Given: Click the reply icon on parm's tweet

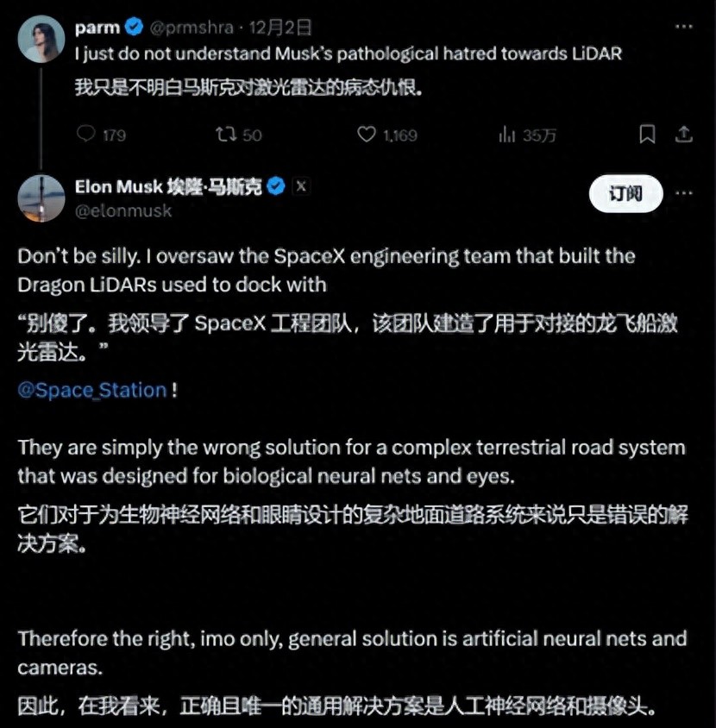Looking at the screenshot, I should pyautogui.click(x=86, y=135).
